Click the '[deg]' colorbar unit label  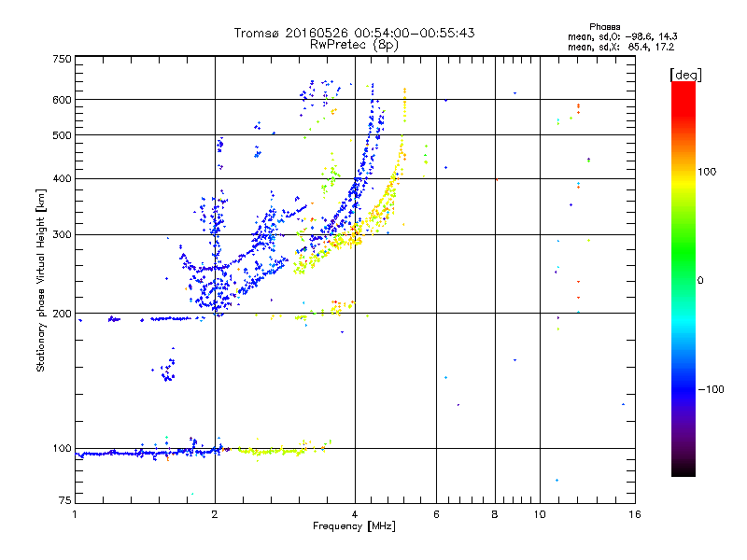(x=685, y=75)
